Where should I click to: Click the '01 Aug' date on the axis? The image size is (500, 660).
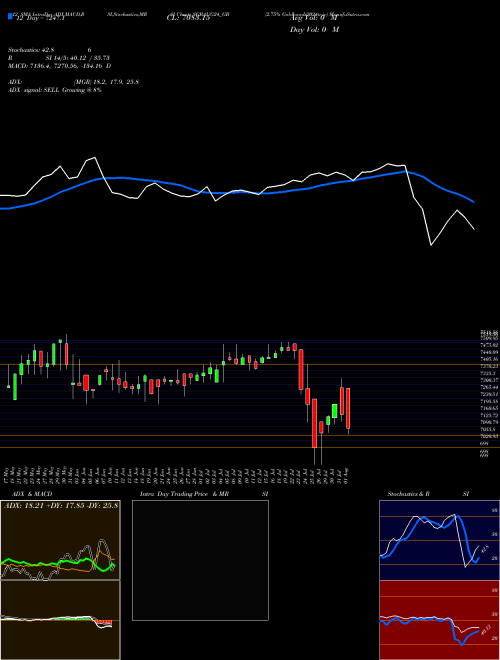(x=348, y=474)
